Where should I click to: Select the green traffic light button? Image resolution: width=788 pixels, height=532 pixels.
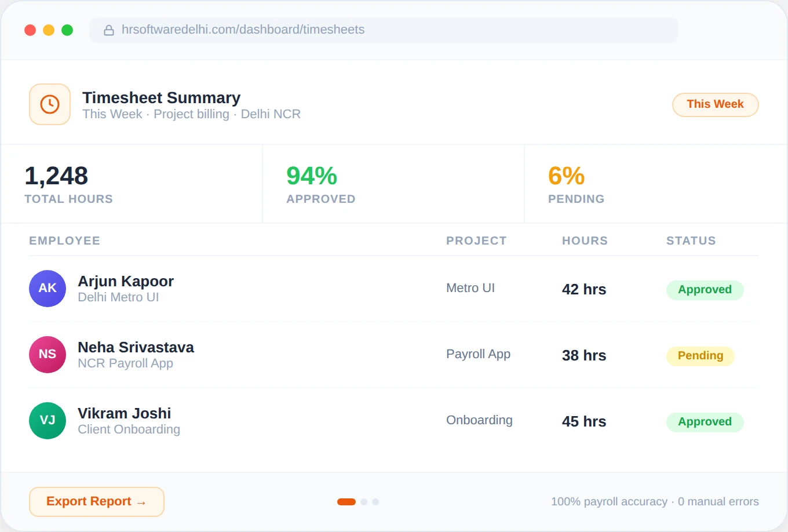[67, 30]
